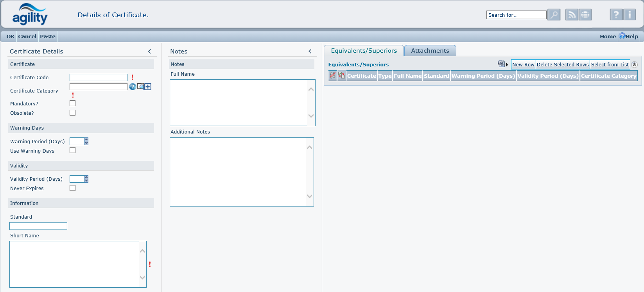The width and height of the screenshot is (644, 292).
Task: Collapse the Equivalents/Superiors grid with double chevron
Action: (x=634, y=65)
